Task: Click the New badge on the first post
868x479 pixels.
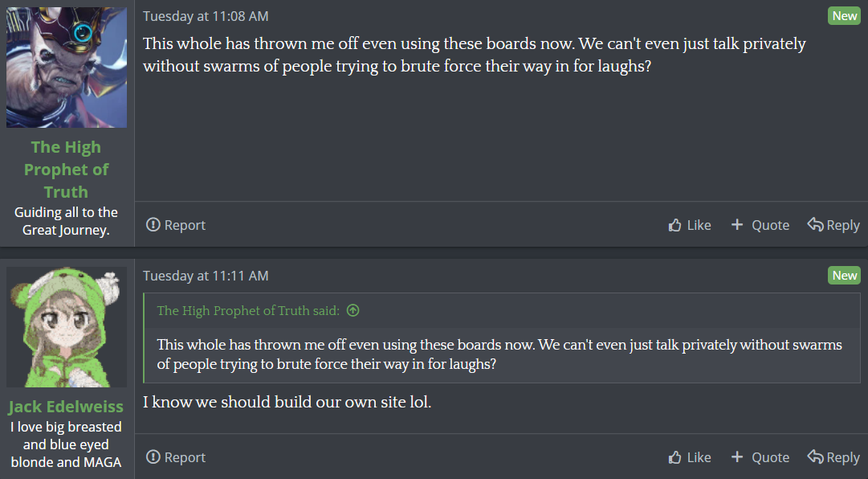Action: click(844, 16)
